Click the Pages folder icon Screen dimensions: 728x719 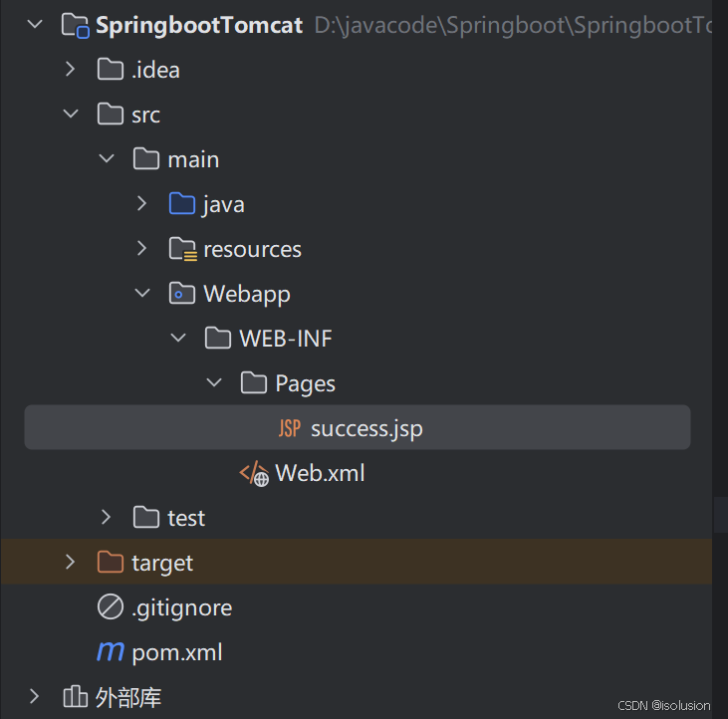[x=254, y=383]
